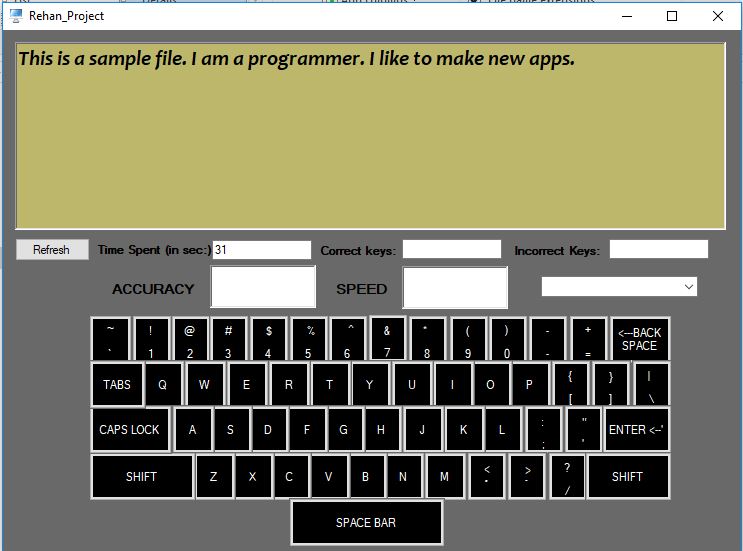Click the 6 / ^ key
This screenshot has width=743, height=551.
[348, 339]
